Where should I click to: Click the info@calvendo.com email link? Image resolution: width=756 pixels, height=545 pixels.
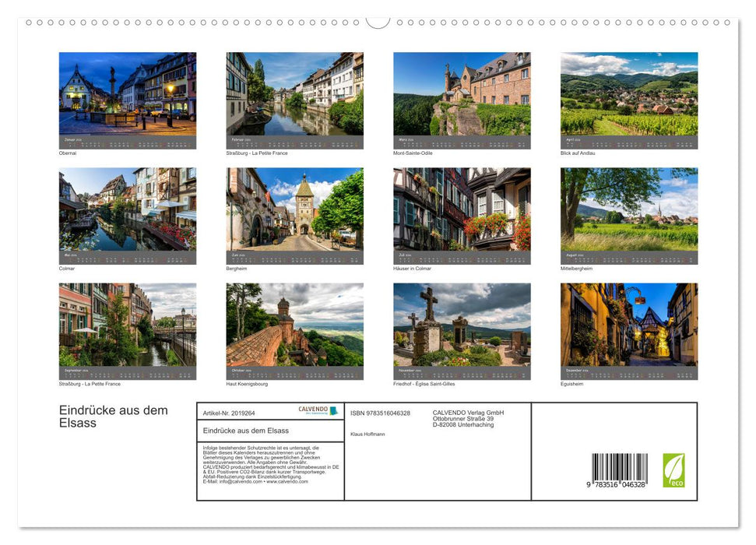tap(238, 482)
